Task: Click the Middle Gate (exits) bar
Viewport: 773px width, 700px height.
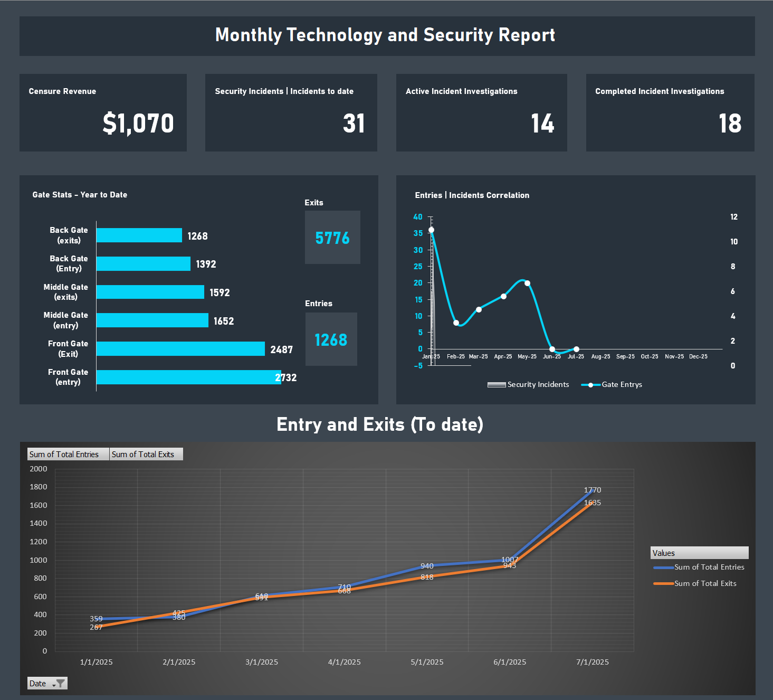Action: [150, 292]
